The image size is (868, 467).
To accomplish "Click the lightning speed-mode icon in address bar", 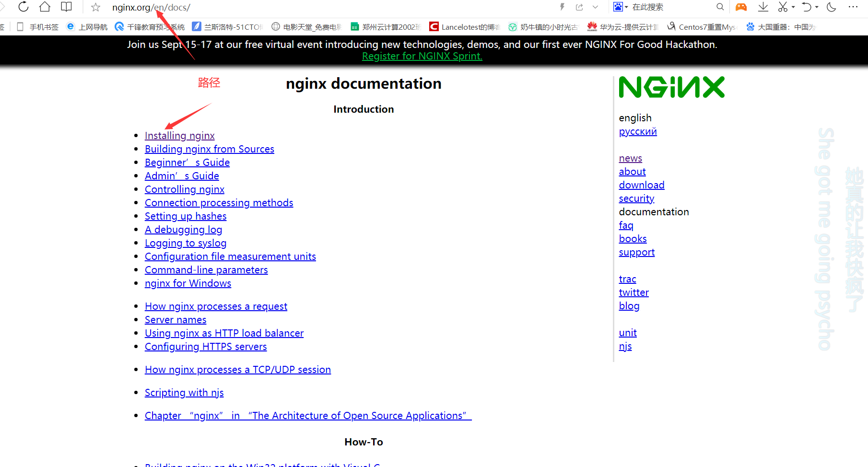I will 563,7.
